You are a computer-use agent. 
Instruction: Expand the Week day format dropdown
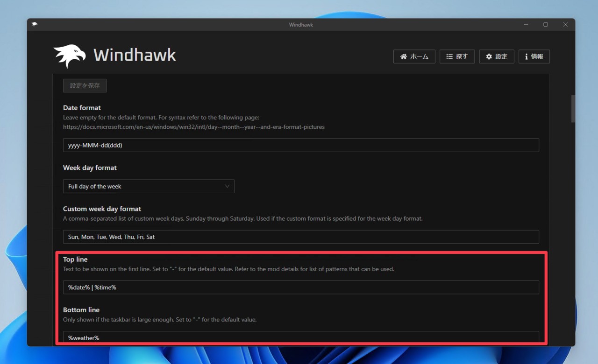(149, 186)
